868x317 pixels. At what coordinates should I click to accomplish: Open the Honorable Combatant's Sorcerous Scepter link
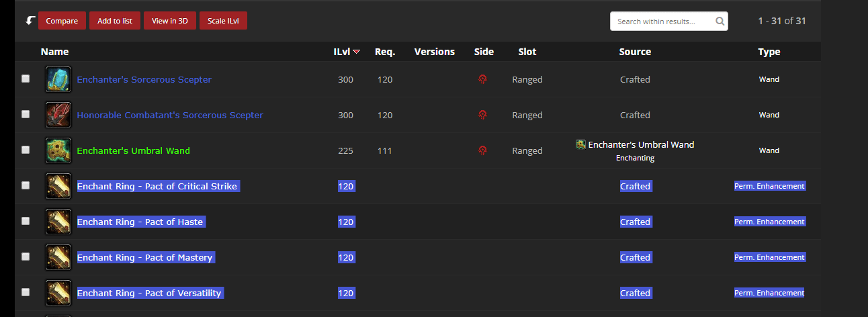pyautogui.click(x=170, y=115)
